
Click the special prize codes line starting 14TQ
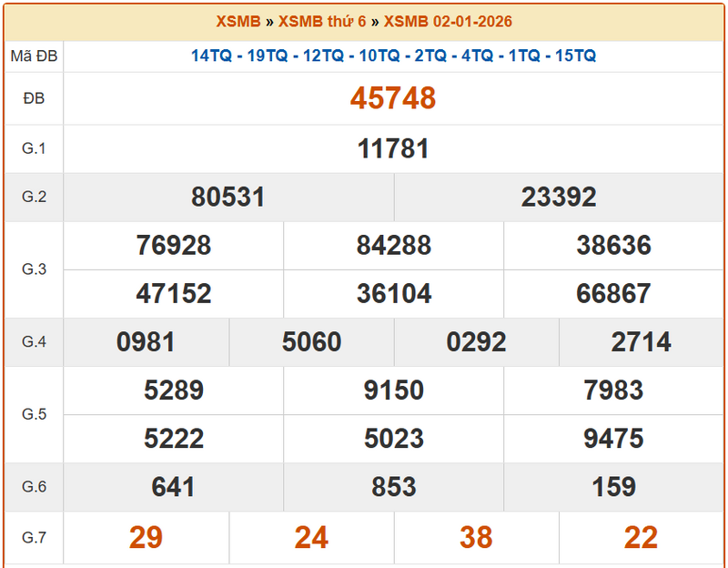click(x=393, y=56)
